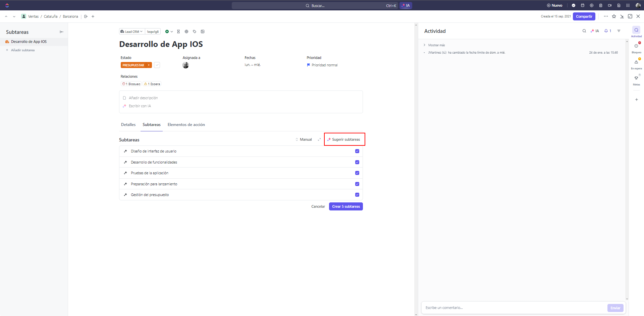Image resolution: width=644 pixels, height=316 pixels.
Task: Click the Escribe un comentario input field
Action: tap(513, 308)
